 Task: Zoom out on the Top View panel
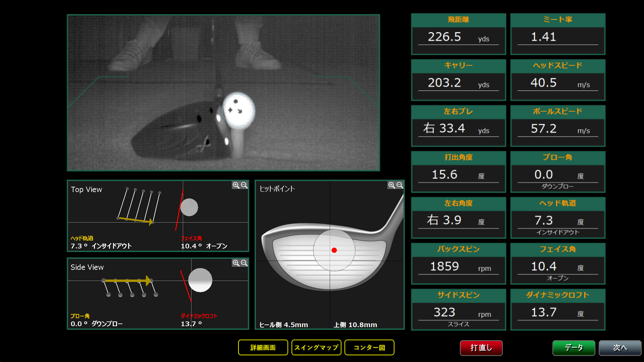coord(244,185)
